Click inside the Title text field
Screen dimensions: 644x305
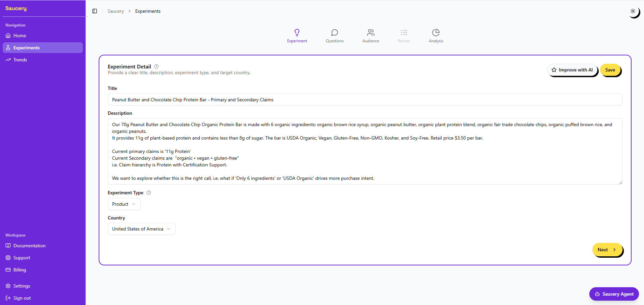coord(364,99)
